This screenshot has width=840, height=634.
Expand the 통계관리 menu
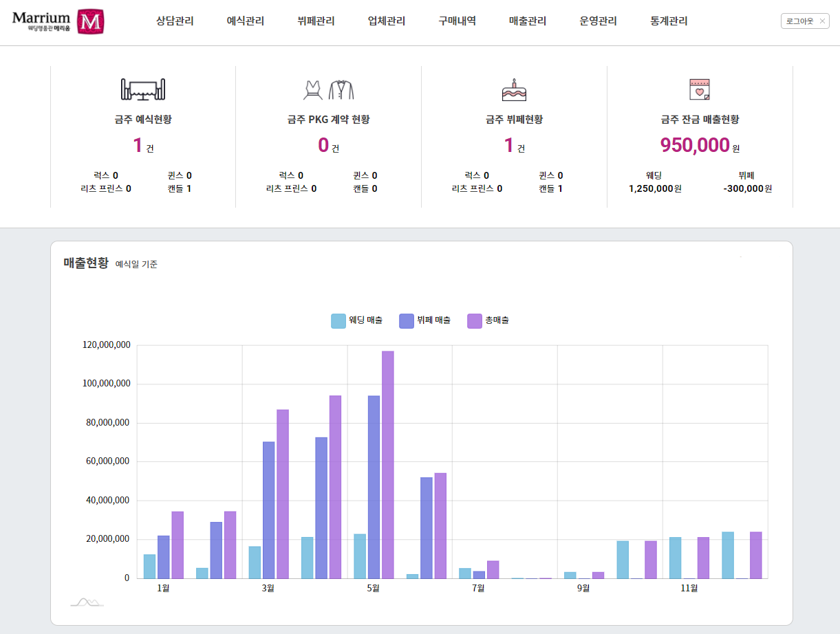pos(669,21)
